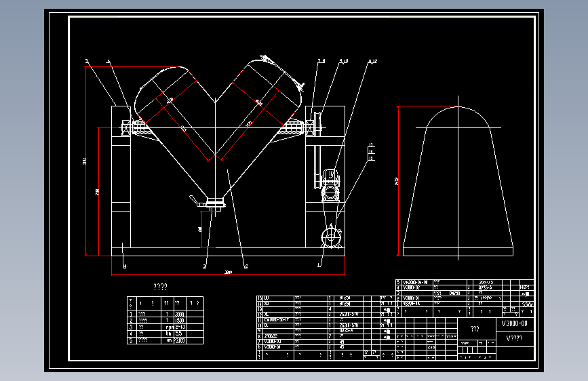Click the row 15 number cell in parts list
This screenshot has width=588, height=381.
click(259, 298)
